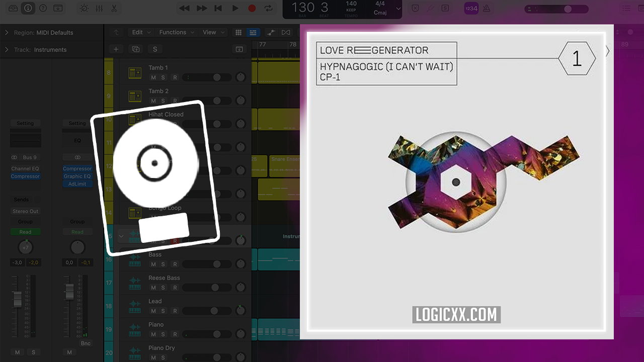The width and height of the screenshot is (644, 362).
Task: Mute the Bass track
Action: pyautogui.click(x=153, y=264)
